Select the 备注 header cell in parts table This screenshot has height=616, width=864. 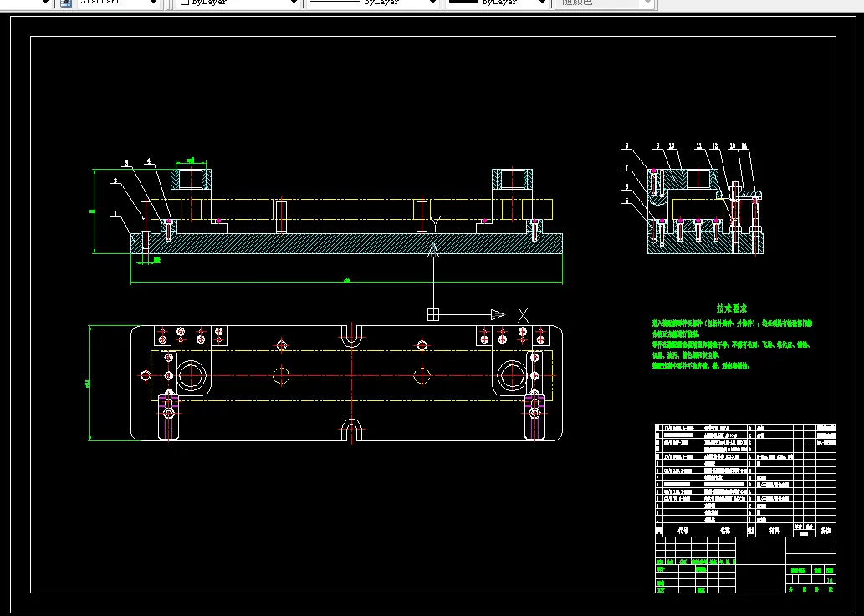click(826, 530)
